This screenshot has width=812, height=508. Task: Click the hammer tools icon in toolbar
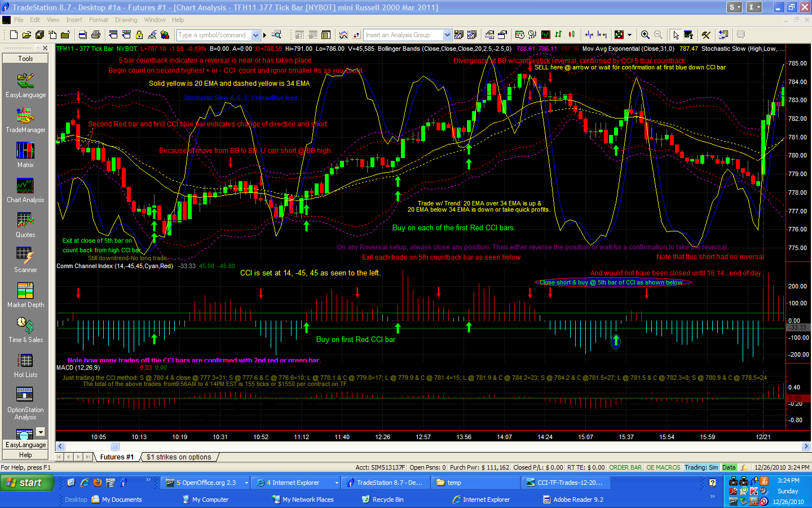tap(706, 35)
